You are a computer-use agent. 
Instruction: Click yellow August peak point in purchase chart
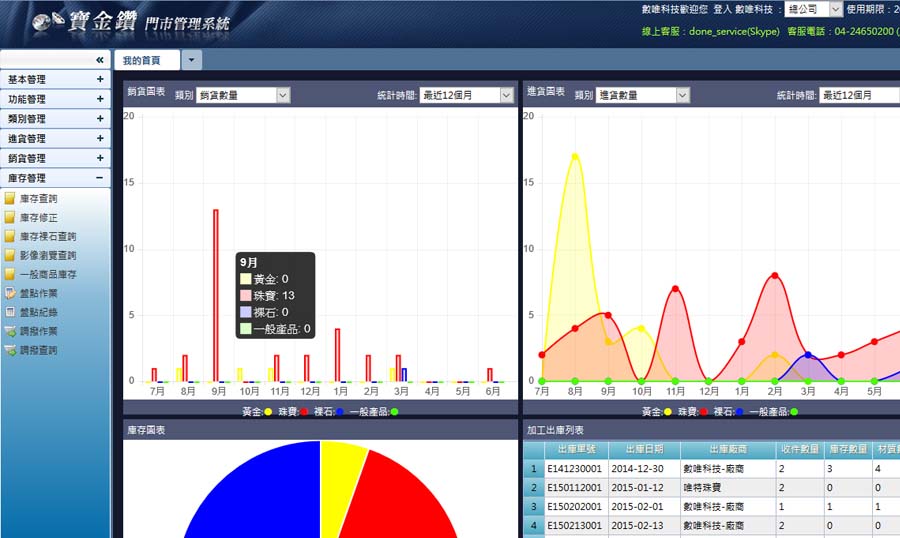575,156
